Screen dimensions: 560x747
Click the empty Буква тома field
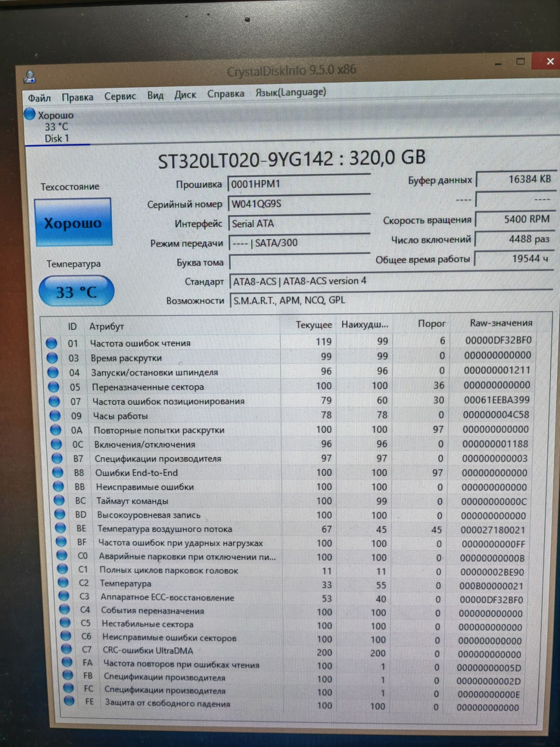(300, 262)
